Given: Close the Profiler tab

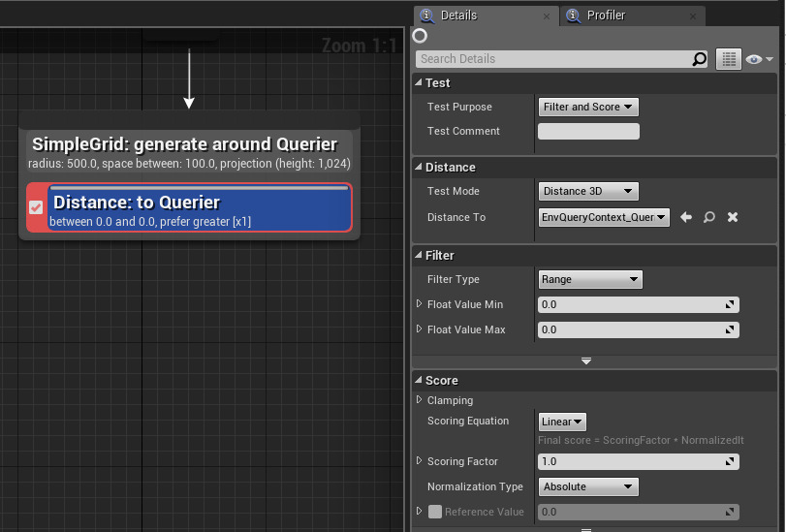Looking at the screenshot, I should click(x=693, y=16).
